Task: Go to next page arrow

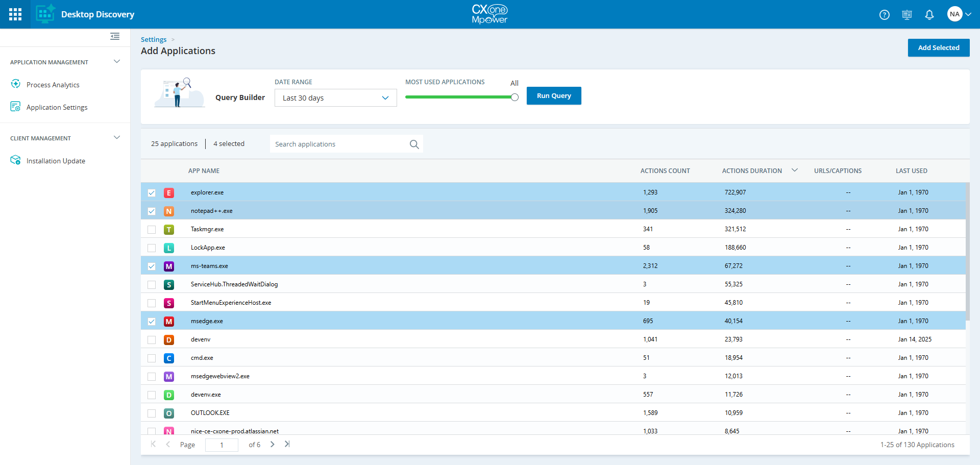Action: tap(273, 444)
